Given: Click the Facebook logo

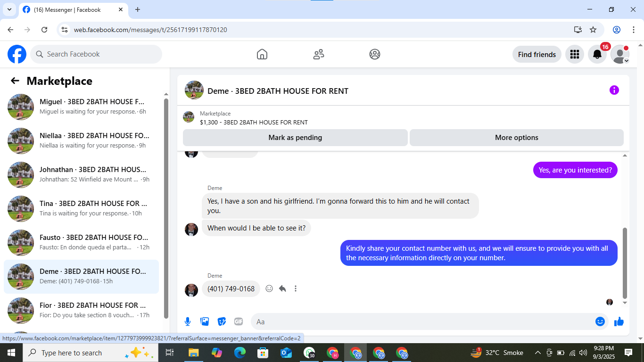Looking at the screenshot, I should [17, 54].
